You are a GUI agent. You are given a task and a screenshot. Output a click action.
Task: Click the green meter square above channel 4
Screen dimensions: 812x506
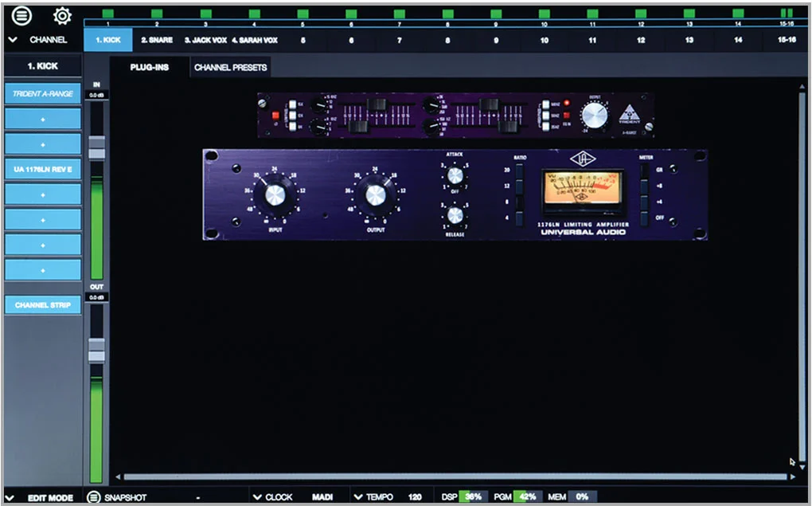tap(254, 14)
